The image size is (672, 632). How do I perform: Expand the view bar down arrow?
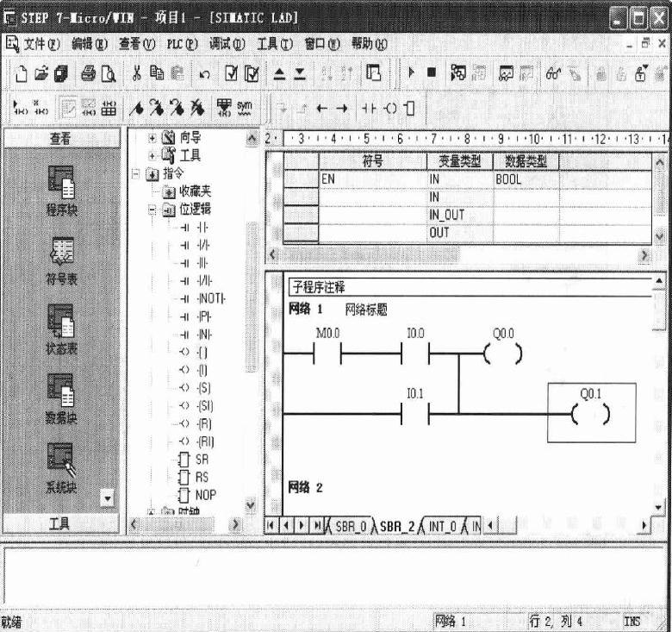pyautogui.click(x=107, y=498)
